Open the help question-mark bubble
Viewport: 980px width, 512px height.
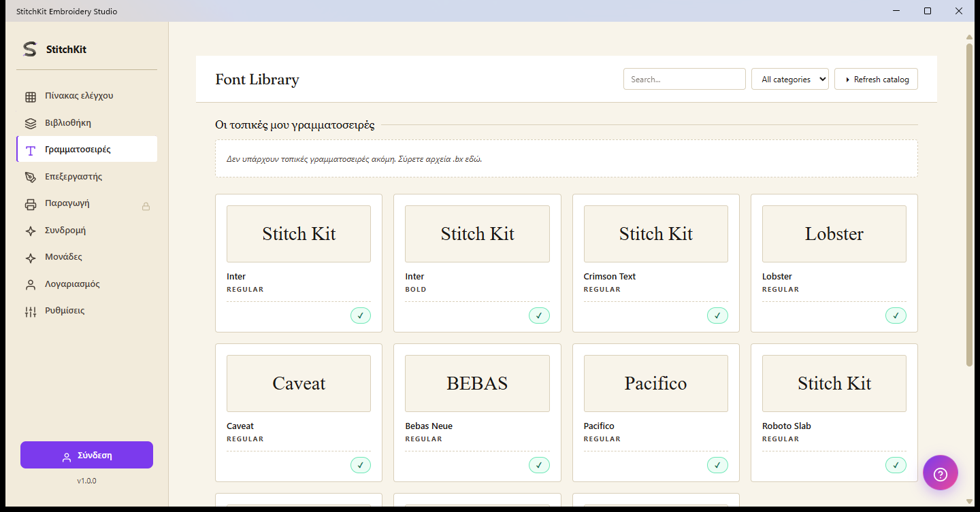click(941, 473)
